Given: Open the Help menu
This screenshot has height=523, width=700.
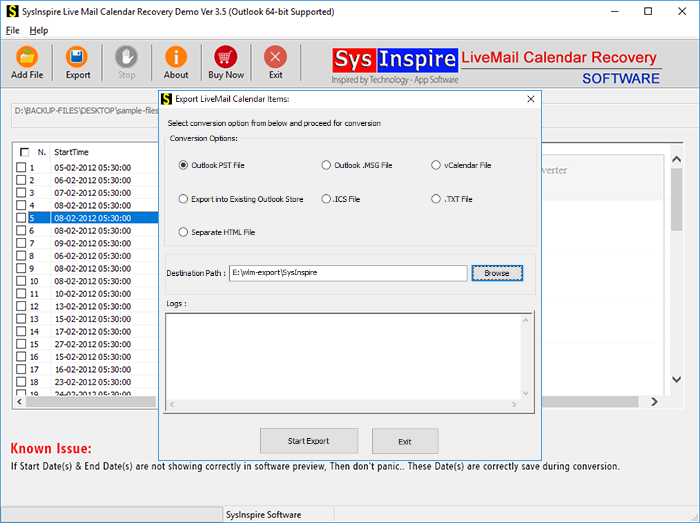Looking at the screenshot, I should [x=39, y=30].
